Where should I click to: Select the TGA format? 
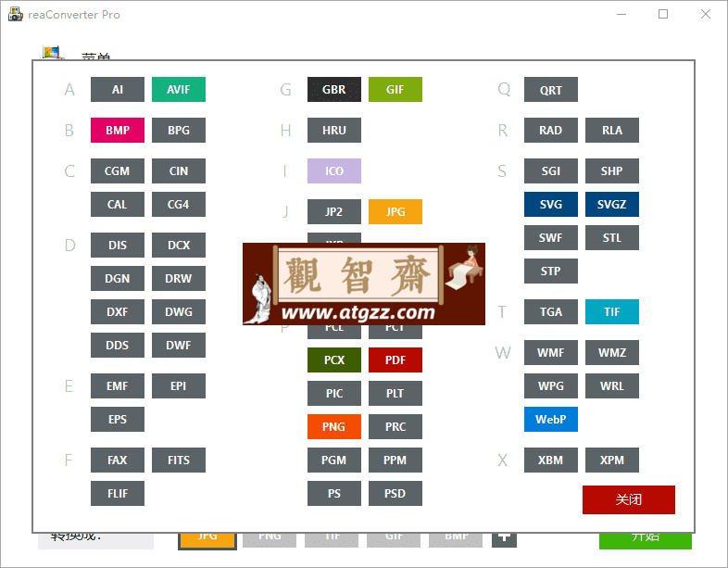(x=551, y=311)
